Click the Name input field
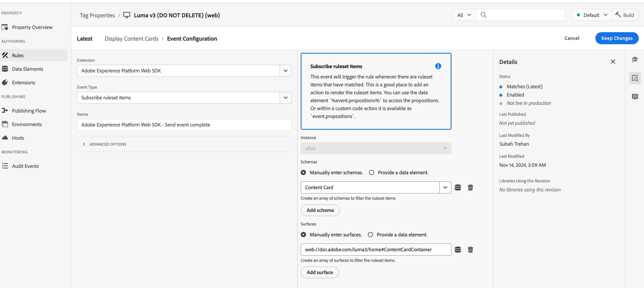 coord(184,125)
